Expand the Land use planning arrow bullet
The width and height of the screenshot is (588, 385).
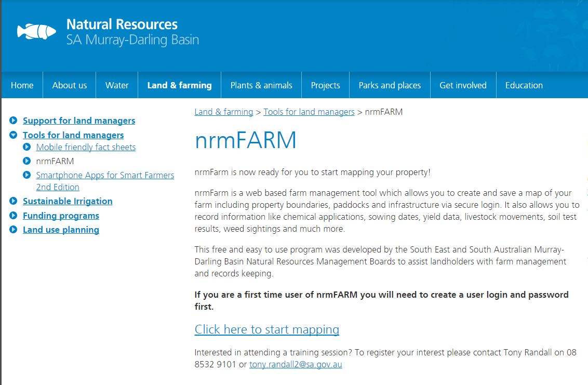click(x=13, y=230)
